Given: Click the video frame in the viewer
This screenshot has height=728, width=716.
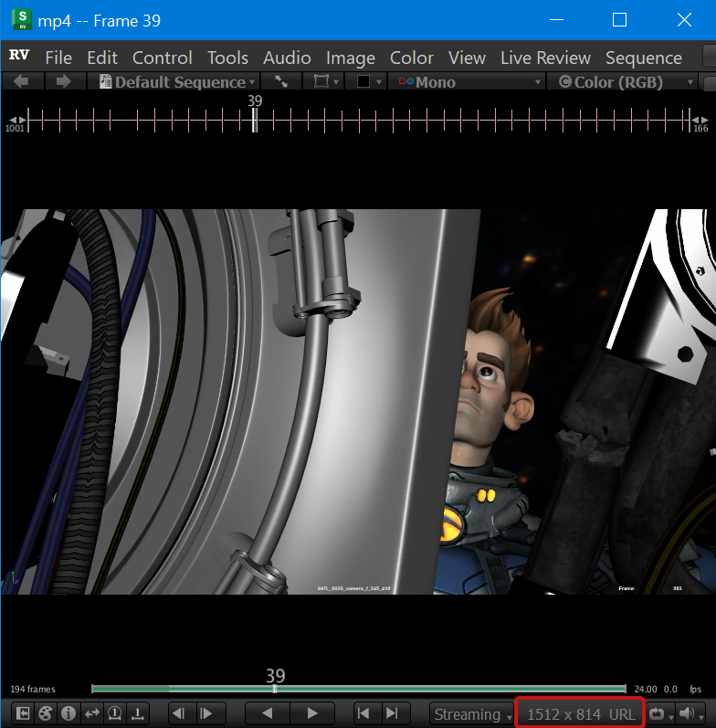Looking at the screenshot, I should 357,402.
